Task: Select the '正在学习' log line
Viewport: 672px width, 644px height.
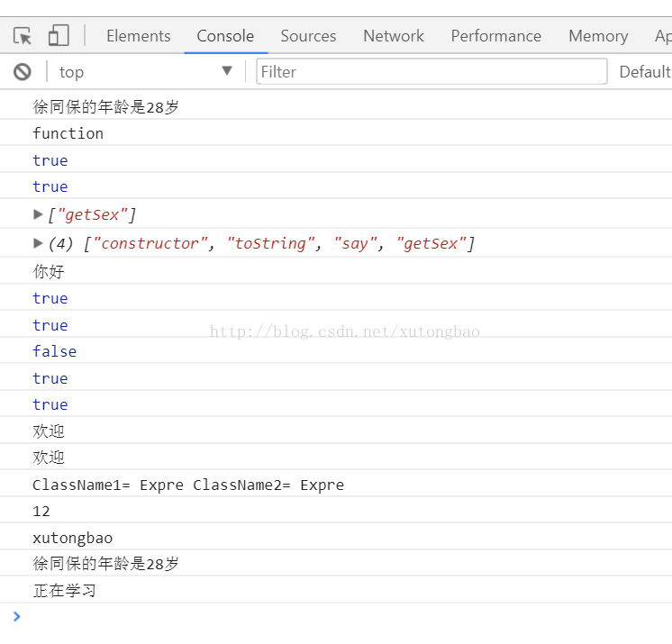Action: (x=336, y=591)
